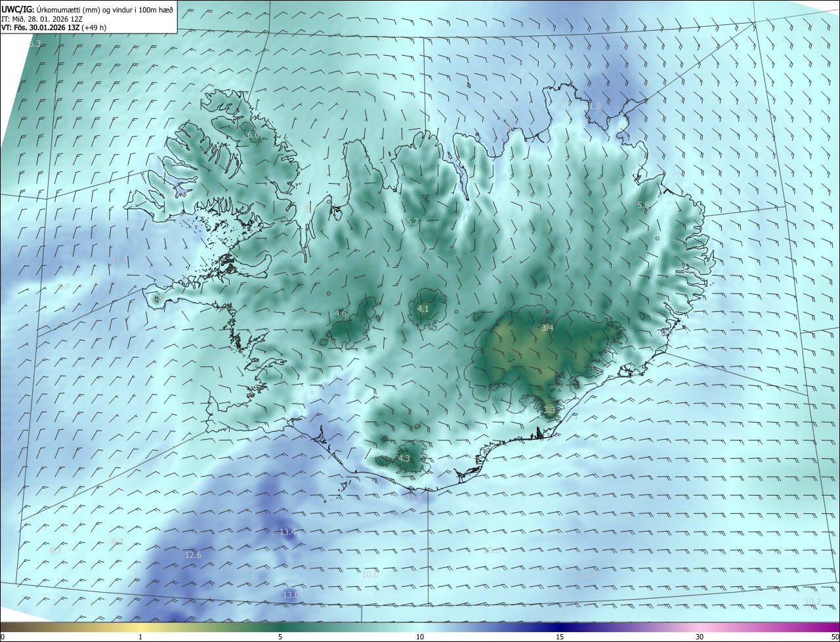Click the '4.1' value inside the glacier outline
Viewport: 840px width, 642px height.
click(x=423, y=309)
